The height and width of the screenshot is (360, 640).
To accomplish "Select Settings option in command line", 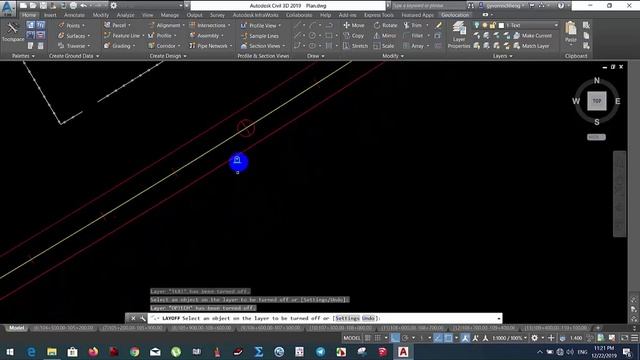I will [347, 318].
